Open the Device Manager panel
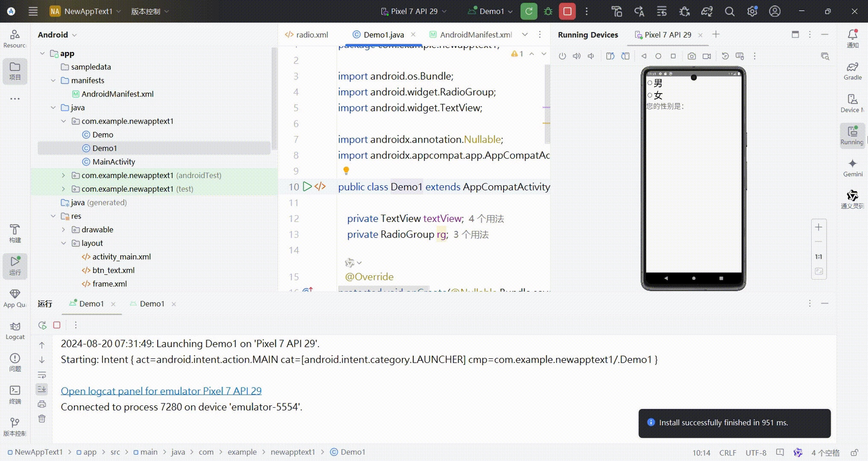868x461 pixels. pyautogui.click(x=853, y=103)
